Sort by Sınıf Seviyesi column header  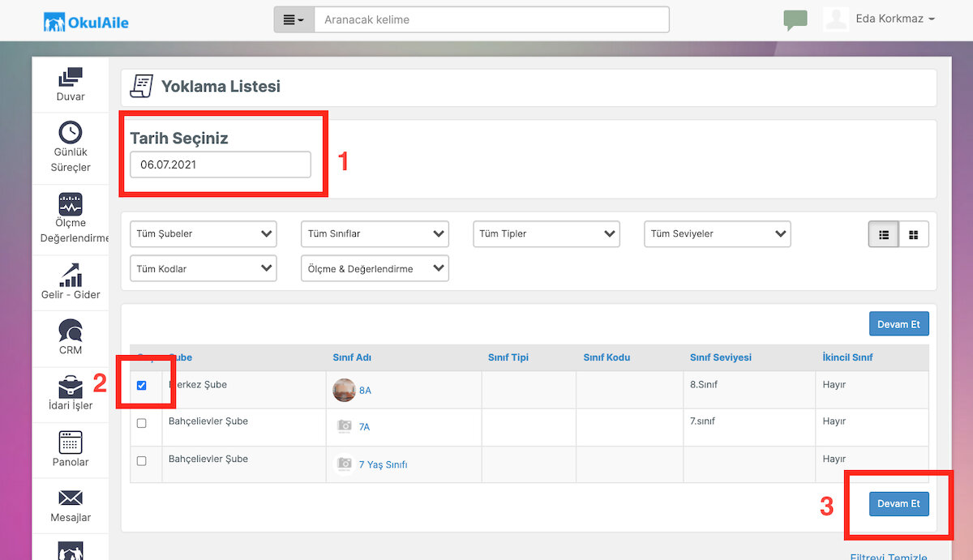coord(721,357)
